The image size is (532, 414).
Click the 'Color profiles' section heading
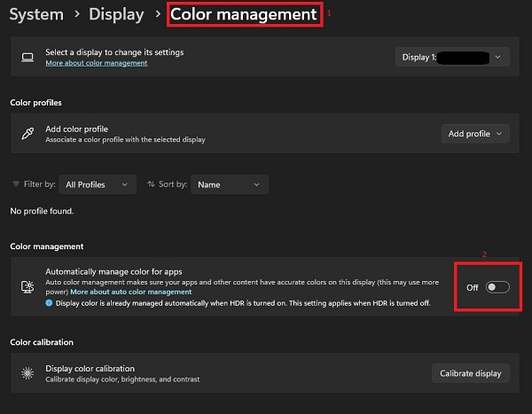click(36, 103)
